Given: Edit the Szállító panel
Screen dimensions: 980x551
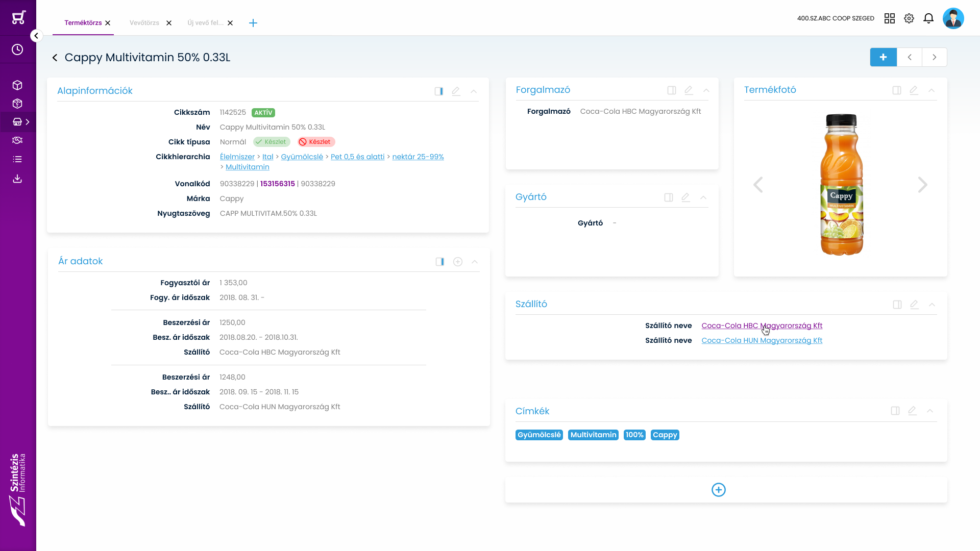Looking at the screenshot, I should pyautogui.click(x=914, y=305).
